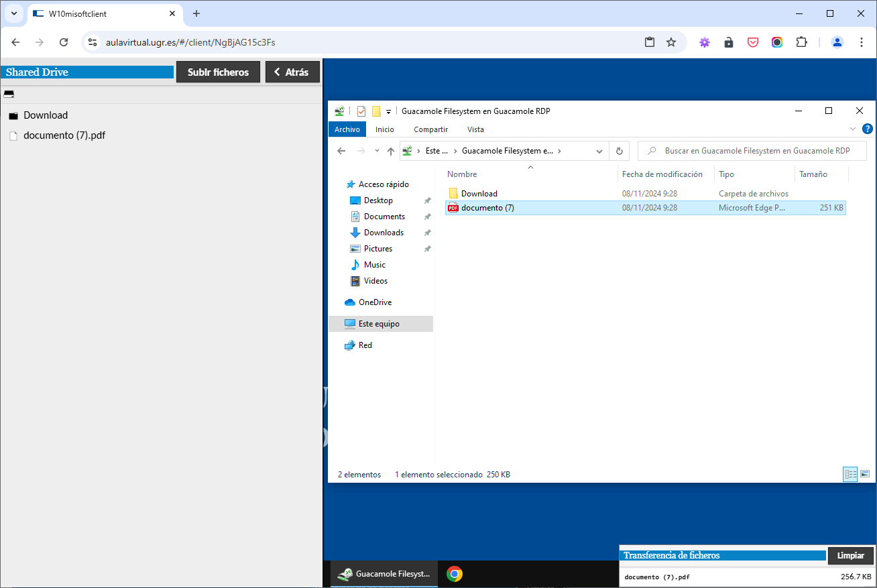Sort by Fecha de modificación column
Image resolution: width=877 pixels, height=588 pixels.
point(662,174)
